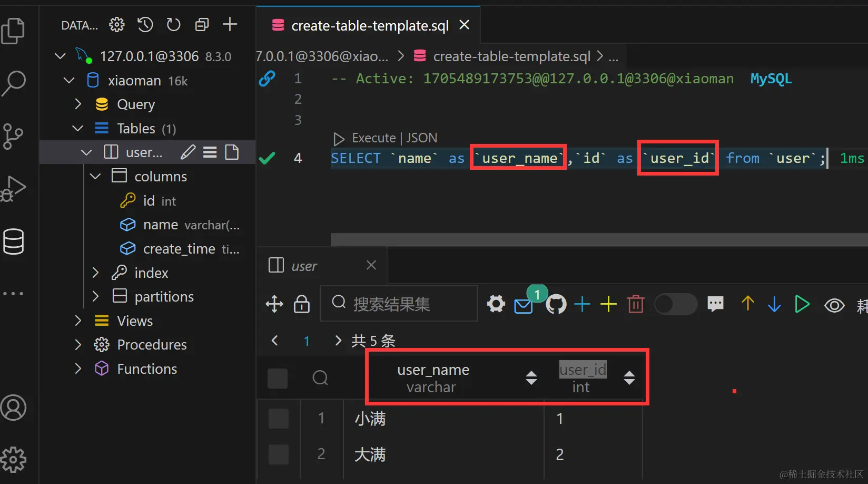This screenshot has height=484, width=868.
Task: Open more activity bar items ellipsis
Action: coord(13,294)
